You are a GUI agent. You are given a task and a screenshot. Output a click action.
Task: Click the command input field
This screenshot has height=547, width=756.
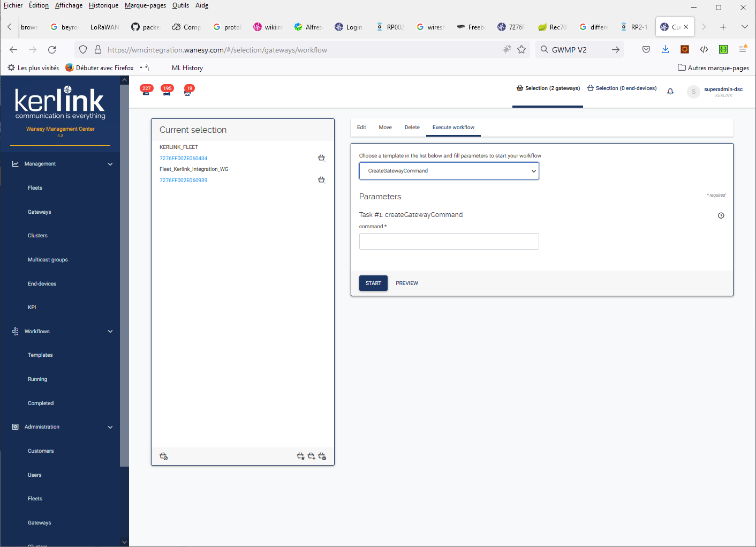(x=449, y=242)
